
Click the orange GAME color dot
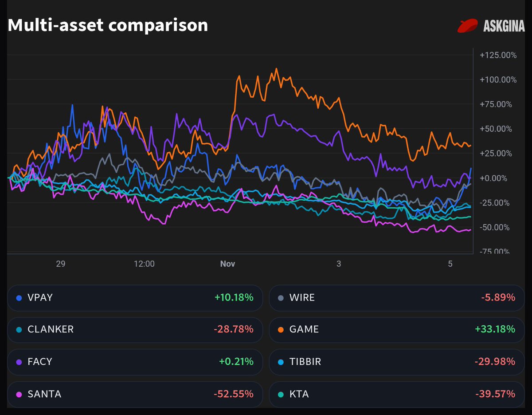pos(280,330)
